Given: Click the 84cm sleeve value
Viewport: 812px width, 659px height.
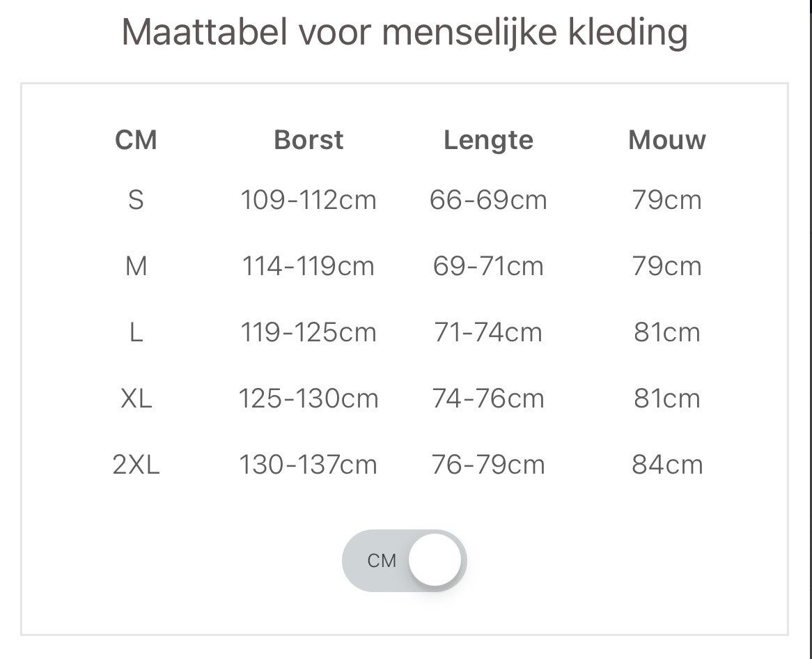Looking at the screenshot, I should pos(666,465).
